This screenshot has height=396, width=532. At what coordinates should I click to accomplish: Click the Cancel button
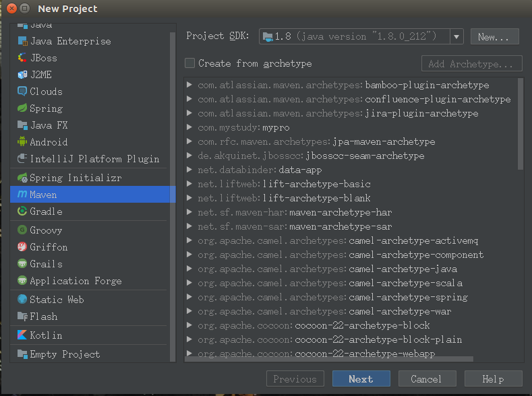427,378
